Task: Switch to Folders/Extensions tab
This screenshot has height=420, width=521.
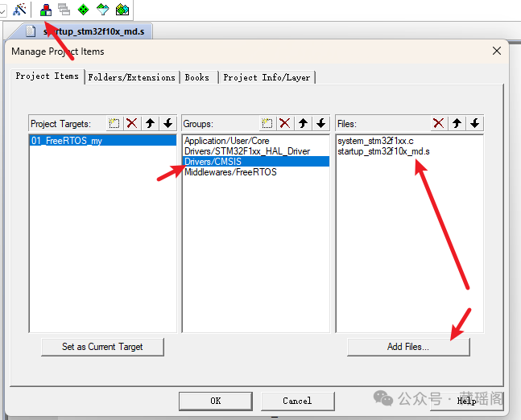Action: tap(131, 78)
